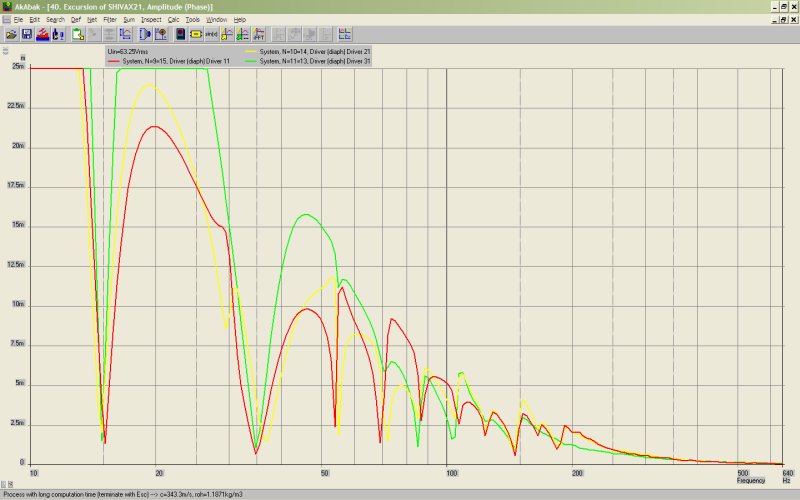Open the File menu
The image size is (800, 500).
point(18,20)
